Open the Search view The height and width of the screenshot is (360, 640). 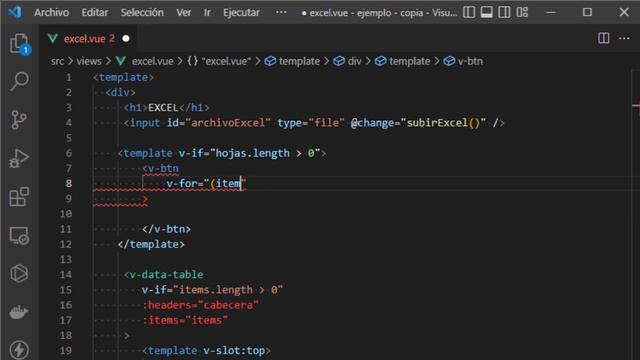coord(19,81)
